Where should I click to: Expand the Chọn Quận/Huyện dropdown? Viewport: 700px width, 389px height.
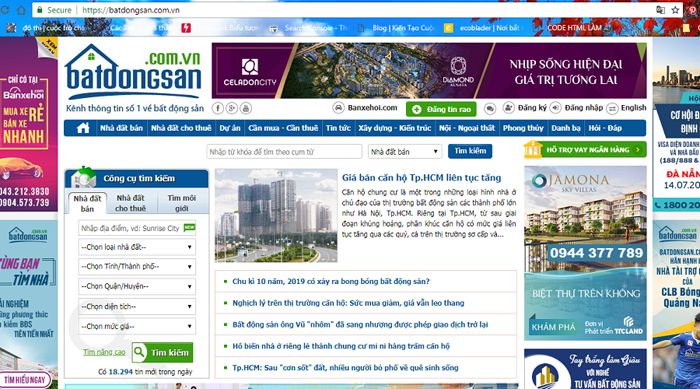[137, 286]
